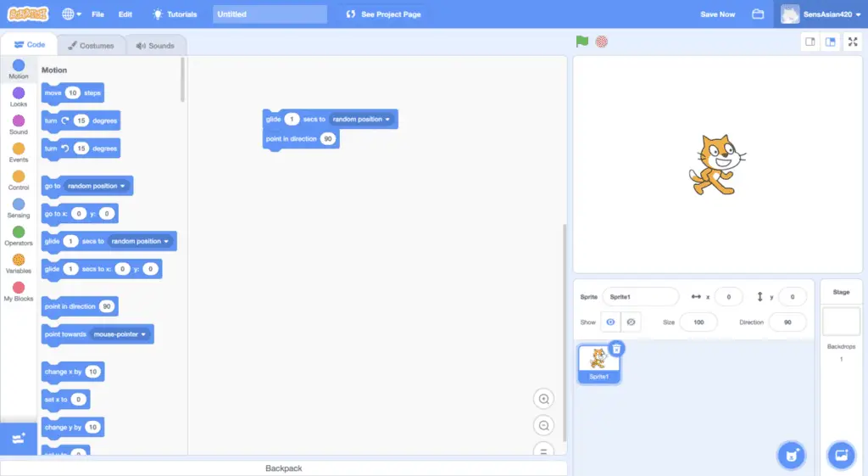Select the Sensing block category
The image size is (868, 476).
(19, 208)
